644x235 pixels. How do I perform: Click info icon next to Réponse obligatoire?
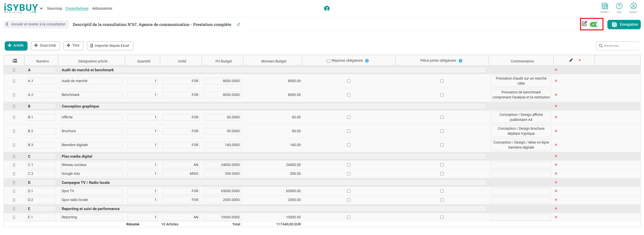pos(367,61)
